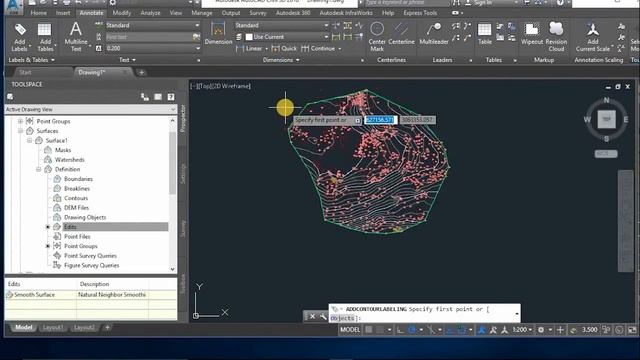Click the Add Labels tool
The width and height of the screenshot is (640, 360).
click(20, 37)
